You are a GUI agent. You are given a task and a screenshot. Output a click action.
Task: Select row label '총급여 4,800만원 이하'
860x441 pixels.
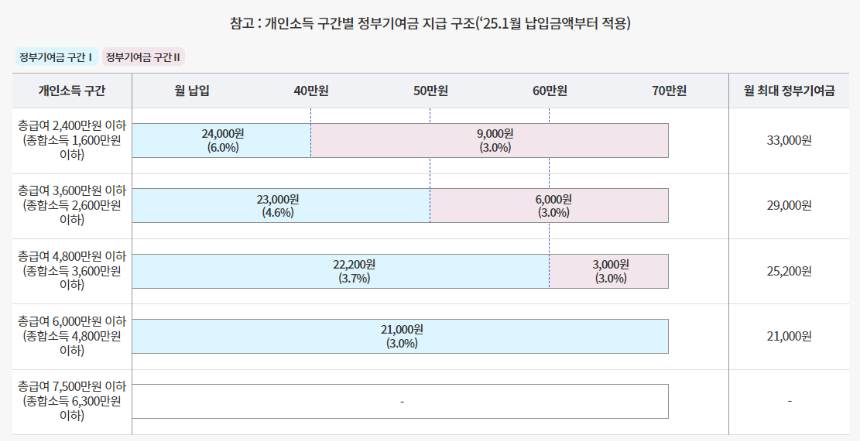[72, 256]
